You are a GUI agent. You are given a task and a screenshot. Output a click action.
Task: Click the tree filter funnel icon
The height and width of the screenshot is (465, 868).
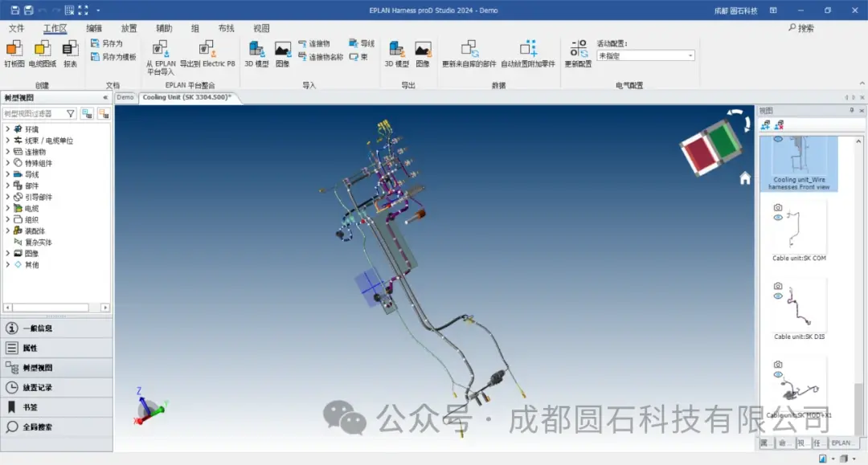pos(70,113)
